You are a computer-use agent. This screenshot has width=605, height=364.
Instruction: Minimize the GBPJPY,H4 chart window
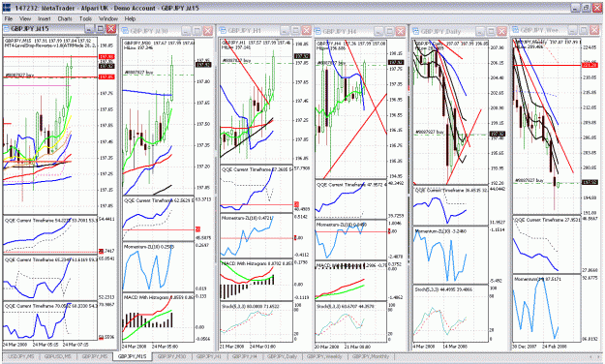click(378, 31)
